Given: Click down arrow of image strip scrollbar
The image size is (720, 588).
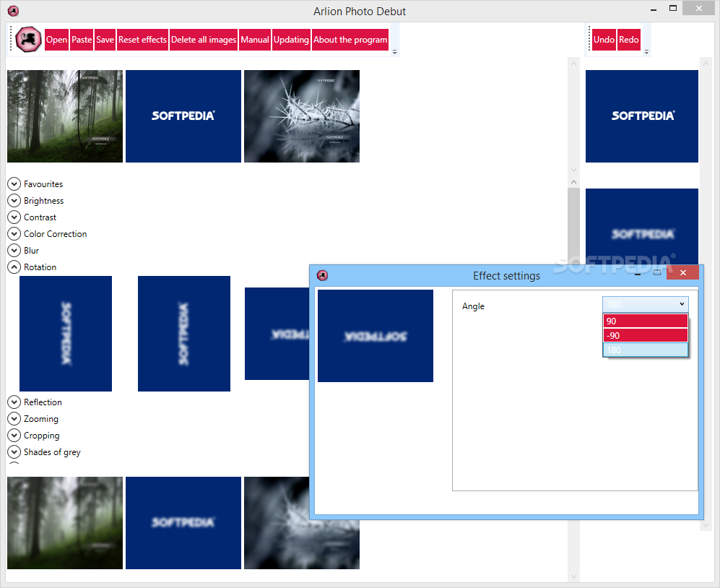Looking at the screenshot, I should [573, 170].
